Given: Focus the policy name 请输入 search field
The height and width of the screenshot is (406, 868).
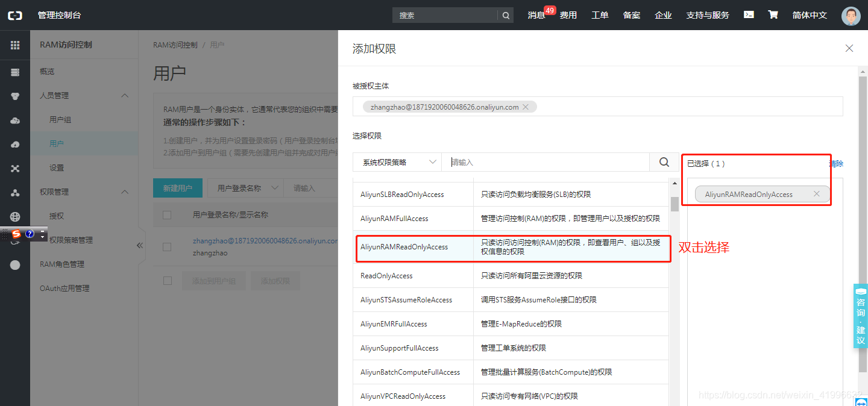Looking at the screenshot, I should (546, 162).
